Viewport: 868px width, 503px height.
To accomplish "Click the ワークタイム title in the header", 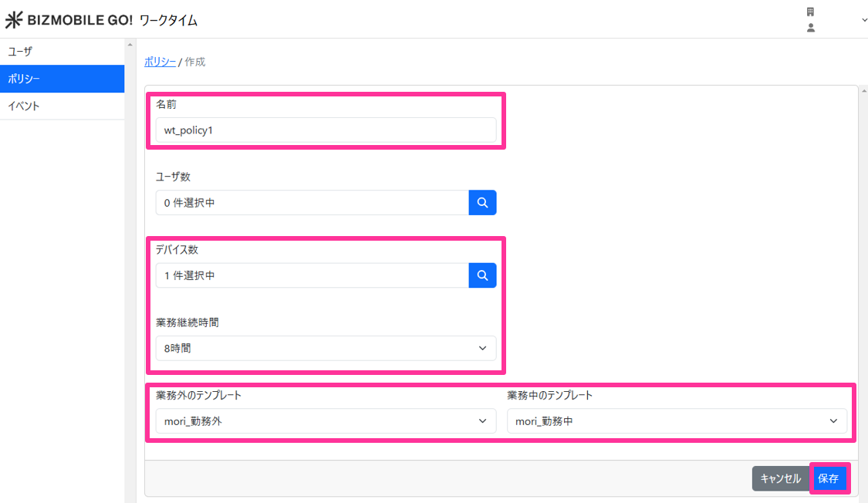I will [168, 21].
